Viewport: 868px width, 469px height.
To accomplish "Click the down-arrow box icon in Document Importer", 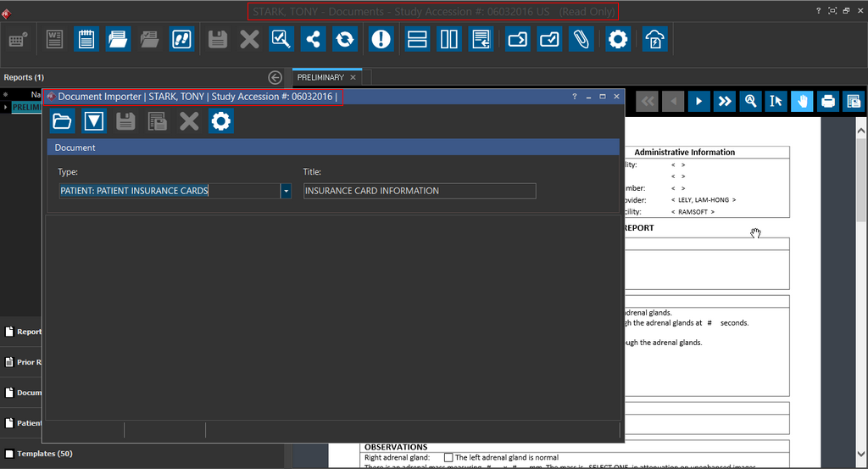I will pos(93,121).
